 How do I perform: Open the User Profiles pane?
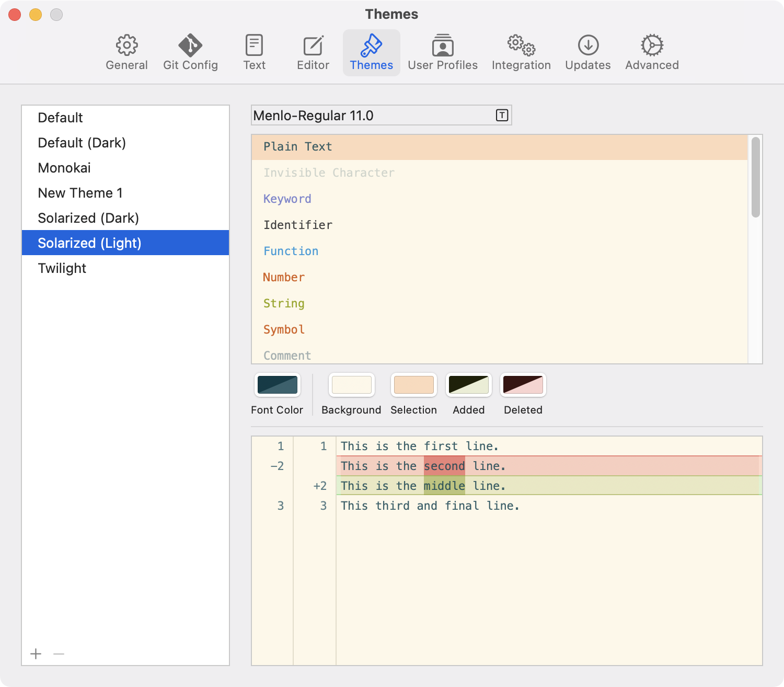click(x=443, y=51)
